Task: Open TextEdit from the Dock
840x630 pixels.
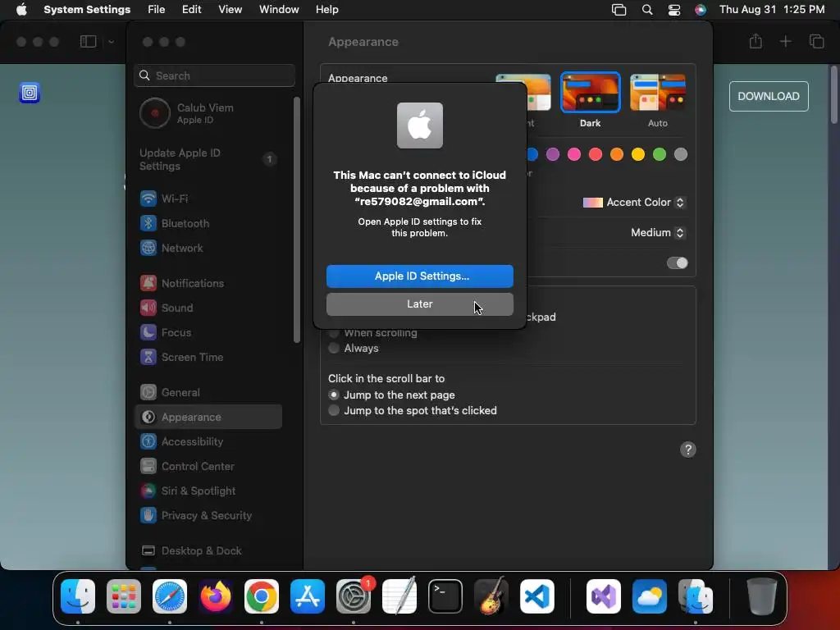Action: pos(399,596)
